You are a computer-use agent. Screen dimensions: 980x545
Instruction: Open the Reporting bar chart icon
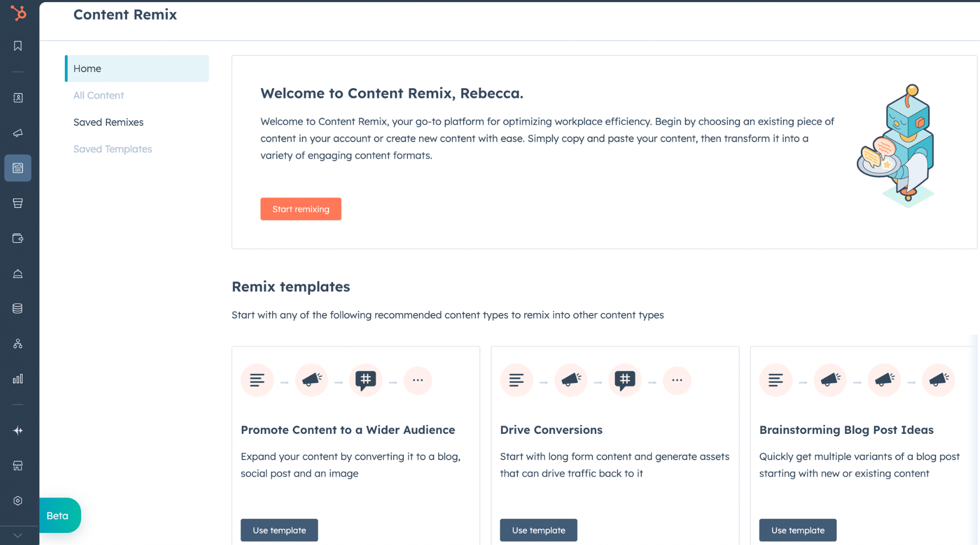coord(18,379)
